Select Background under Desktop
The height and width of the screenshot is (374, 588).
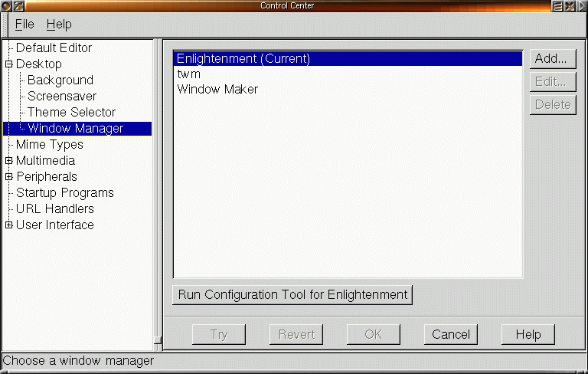click(60, 80)
